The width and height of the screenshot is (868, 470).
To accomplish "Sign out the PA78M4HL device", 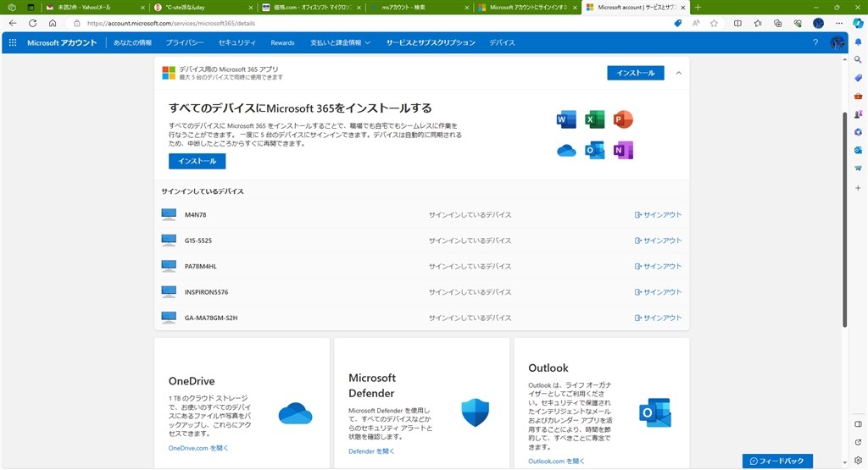I will [658, 266].
